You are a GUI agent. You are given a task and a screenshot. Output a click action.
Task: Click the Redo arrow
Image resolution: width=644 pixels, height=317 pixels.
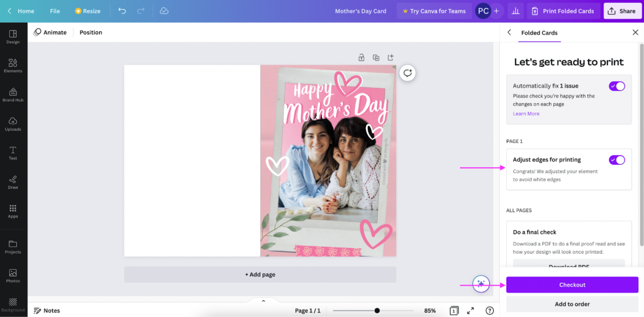[141, 11]
